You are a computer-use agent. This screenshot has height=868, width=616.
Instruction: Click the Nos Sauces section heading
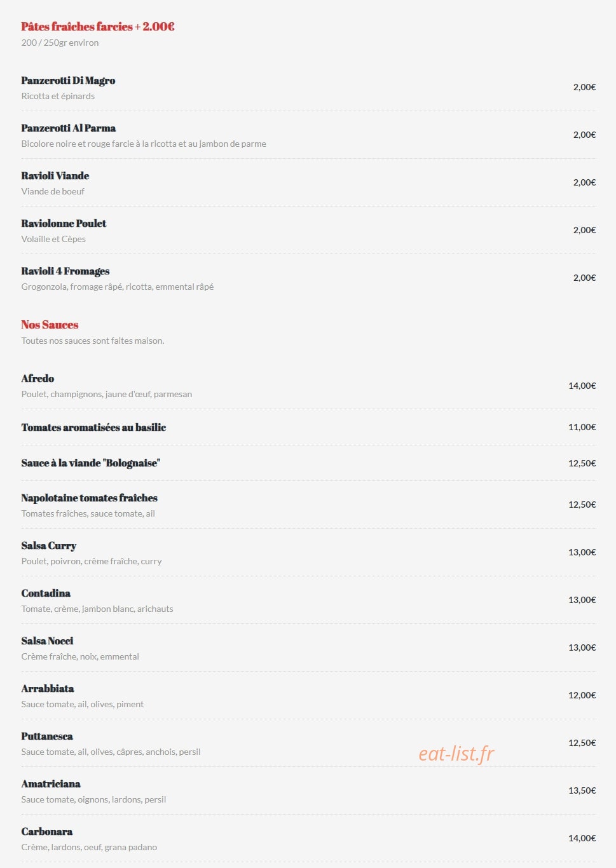[50, 325]
